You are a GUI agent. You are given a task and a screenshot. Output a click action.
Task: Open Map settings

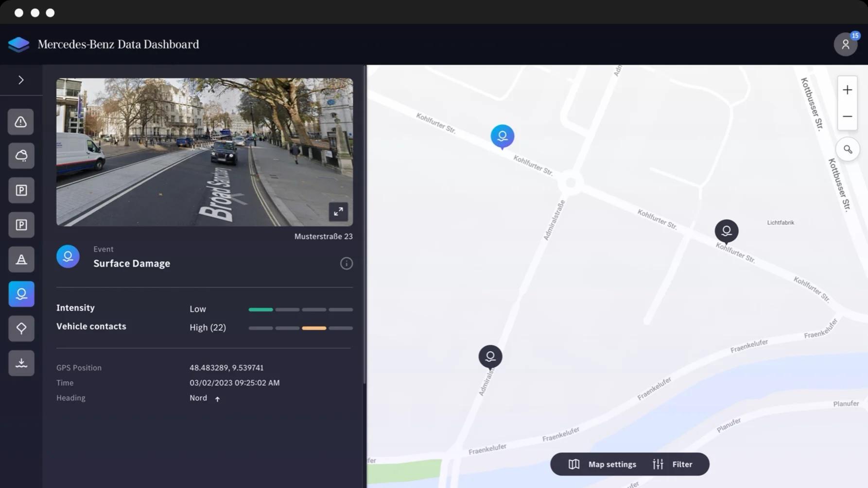click(x=603, y=464)
